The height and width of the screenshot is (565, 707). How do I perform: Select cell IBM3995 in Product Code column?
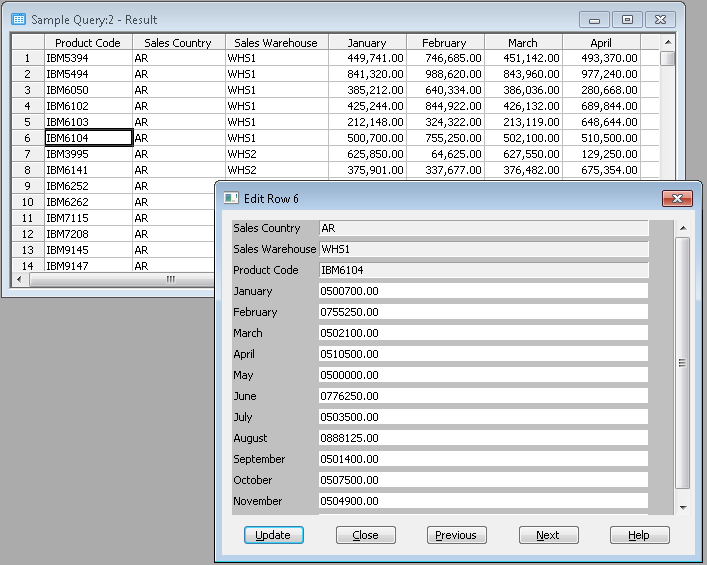tap(88, 154)
